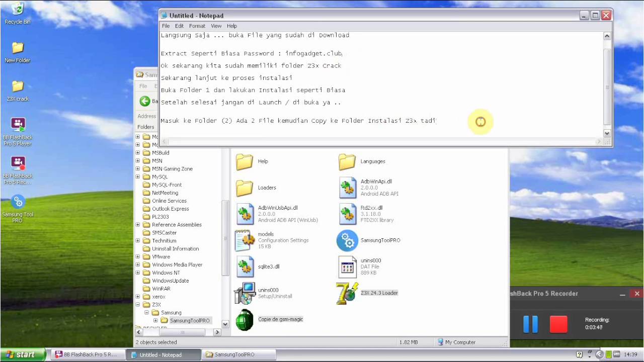
Task: Select the unins000 Setup/Uninstall icon
Action: tap(245, 293)
